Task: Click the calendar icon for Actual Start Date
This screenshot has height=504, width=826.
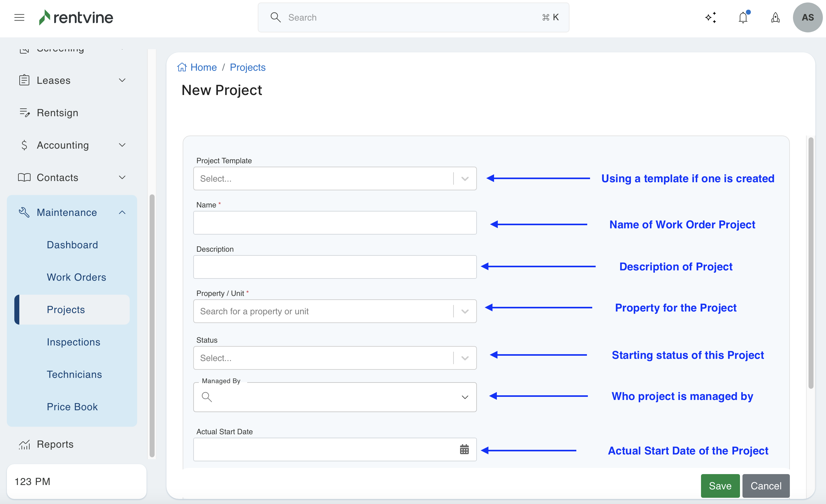Action: coord(464,449)
